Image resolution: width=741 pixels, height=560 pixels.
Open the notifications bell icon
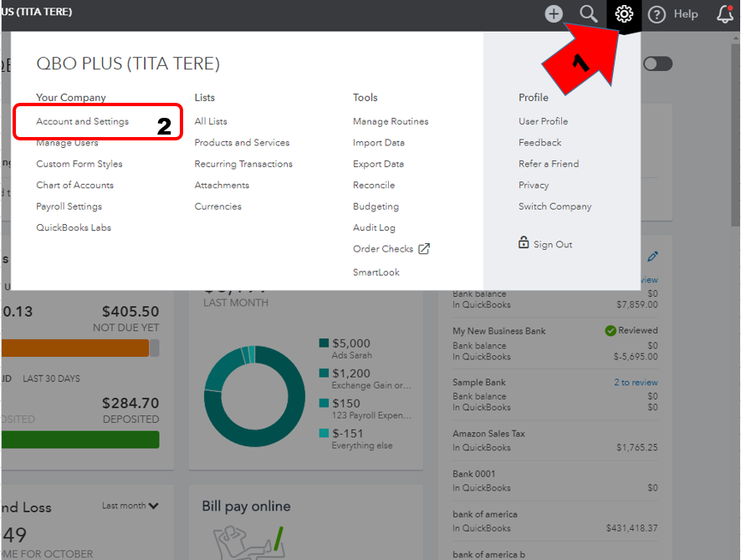pyautogui.click(x=725, y=13)
